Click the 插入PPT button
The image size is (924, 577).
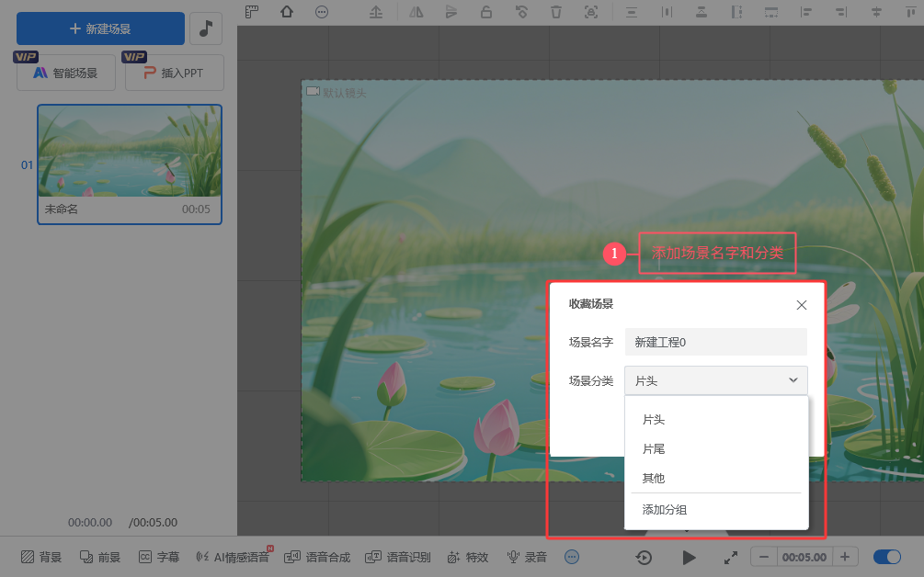pyautogui.click(x=175, y=74)
